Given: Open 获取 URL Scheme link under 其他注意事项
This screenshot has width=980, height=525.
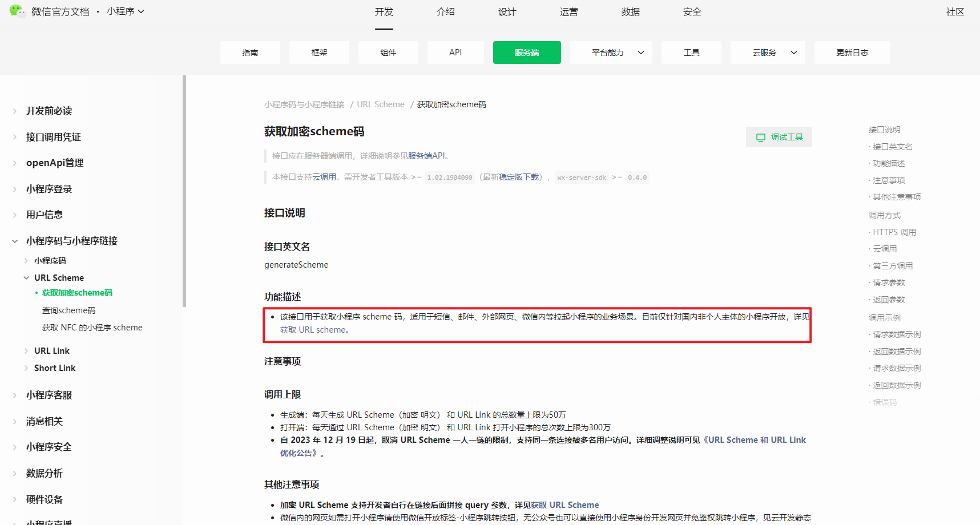Looking at the screenshot, I should pyautogui.click(x=565, y=505).
